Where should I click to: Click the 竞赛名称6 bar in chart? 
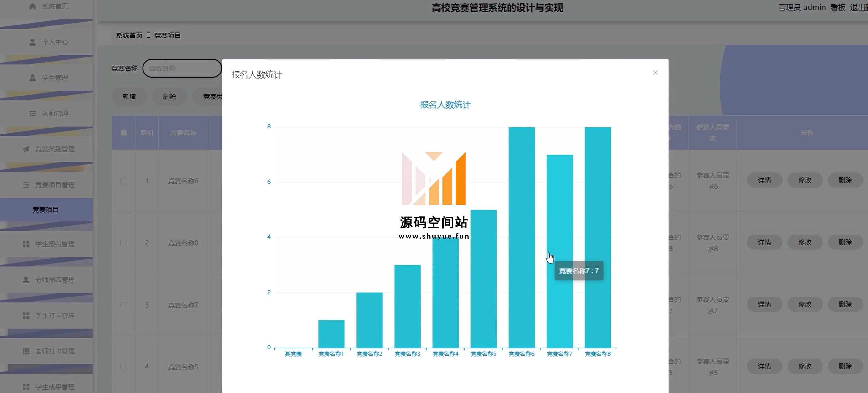pos(522,237)
